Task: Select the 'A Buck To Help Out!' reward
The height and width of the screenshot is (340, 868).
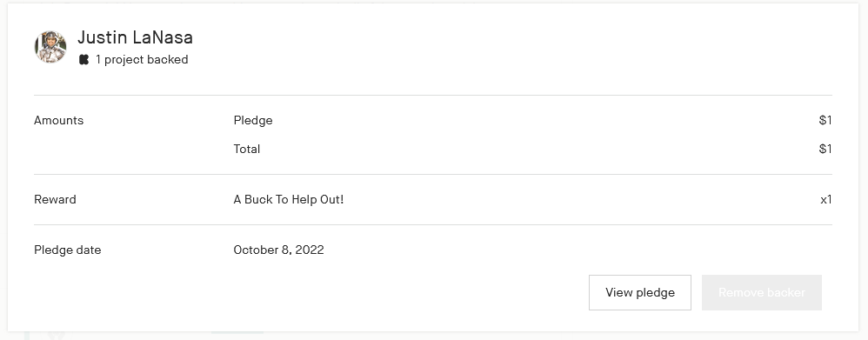Action: pos(289,199)
